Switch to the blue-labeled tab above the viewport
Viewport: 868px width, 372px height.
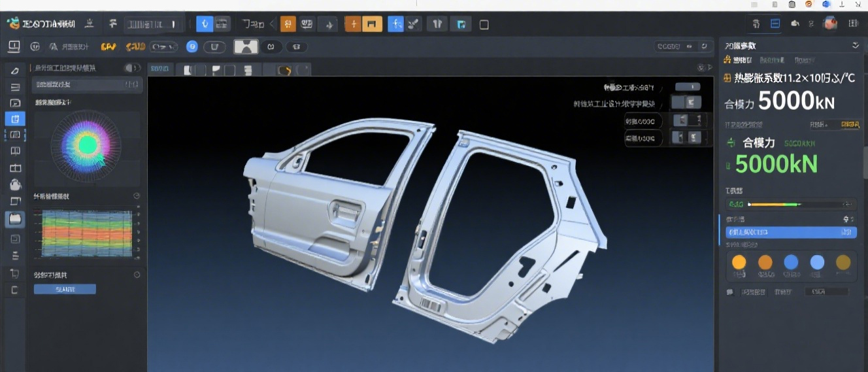(160, 69)
